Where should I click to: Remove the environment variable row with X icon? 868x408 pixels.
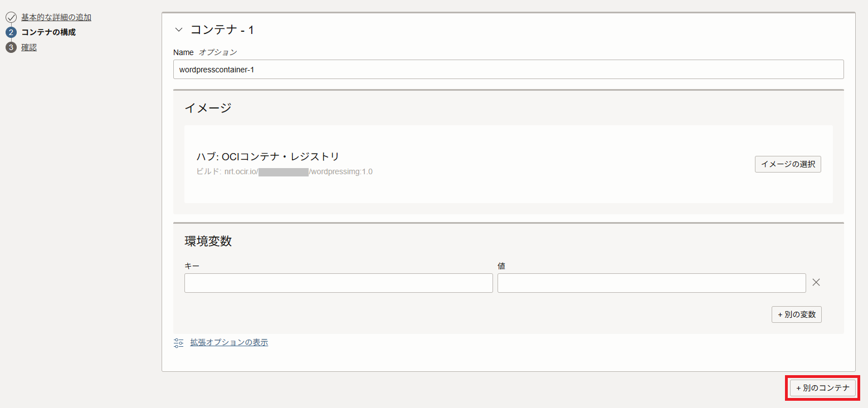[x=816, y=282]
